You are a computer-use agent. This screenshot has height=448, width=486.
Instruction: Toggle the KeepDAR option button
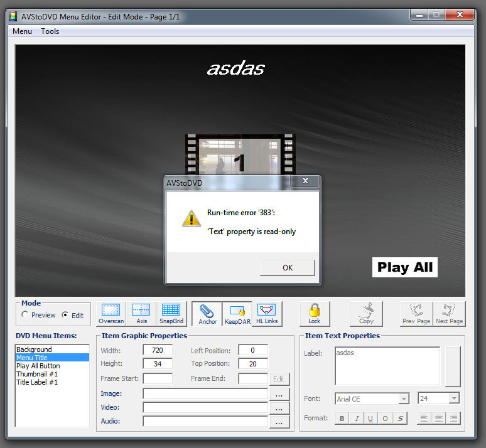coord(237,314)
